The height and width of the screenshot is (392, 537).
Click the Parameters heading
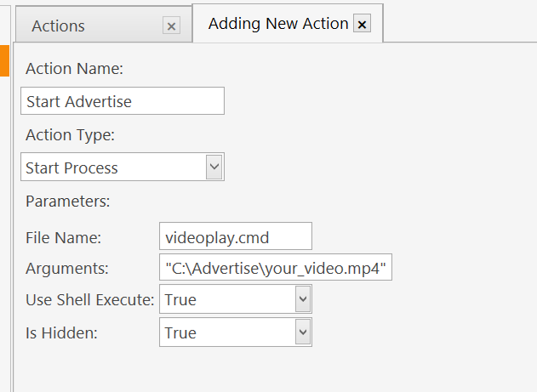67,202
